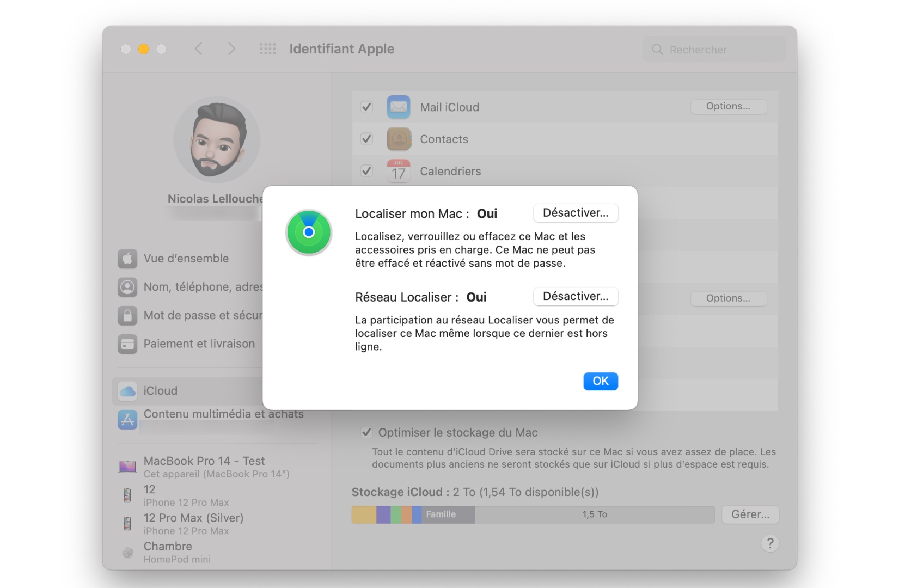Open Nom, téléphone, adresse in the sidebar

(x=189, y=287)
